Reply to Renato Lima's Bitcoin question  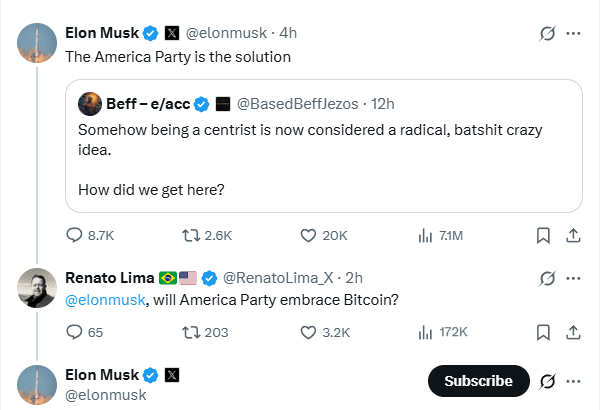point(75,332)
